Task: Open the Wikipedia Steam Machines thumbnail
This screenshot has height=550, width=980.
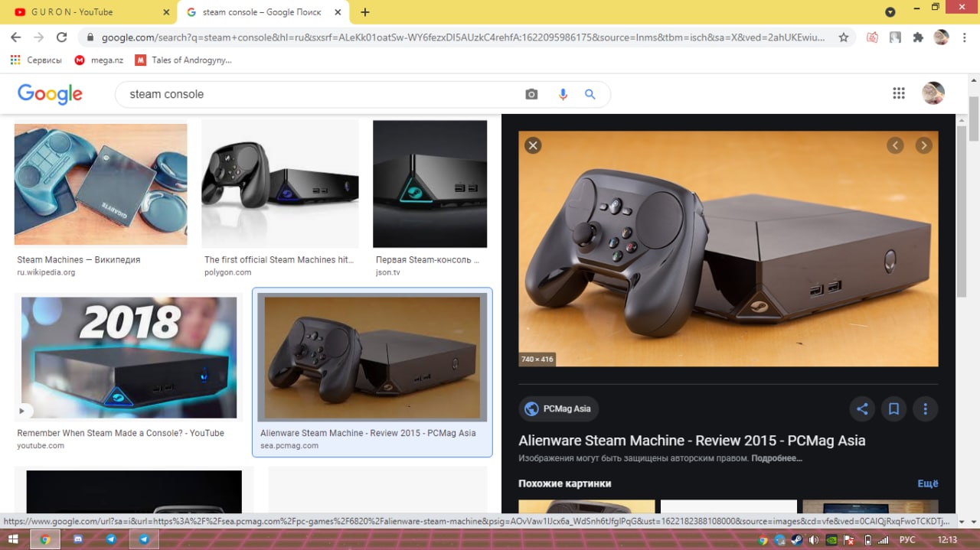Action: coord(100,184)
